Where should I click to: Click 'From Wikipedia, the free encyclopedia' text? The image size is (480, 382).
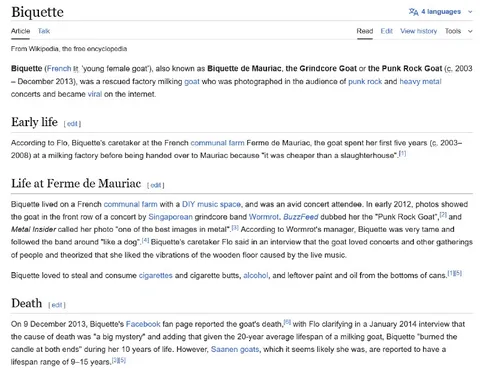coord(69,49)
